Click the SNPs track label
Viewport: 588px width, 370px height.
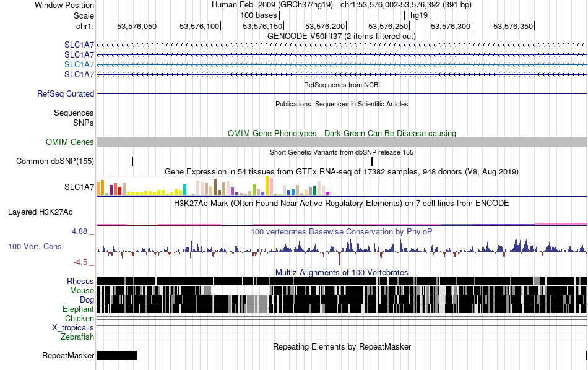pyautogui.click(x=84, y=123)
